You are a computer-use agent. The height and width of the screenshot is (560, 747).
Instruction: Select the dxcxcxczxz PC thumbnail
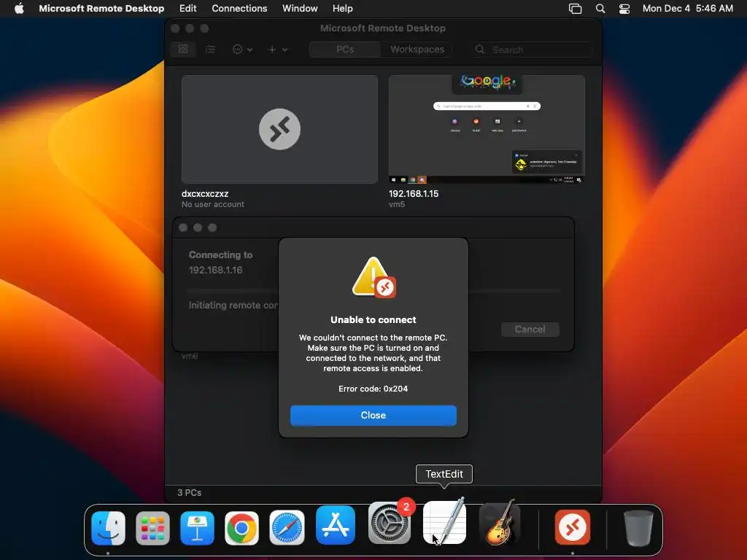(279, 129)
